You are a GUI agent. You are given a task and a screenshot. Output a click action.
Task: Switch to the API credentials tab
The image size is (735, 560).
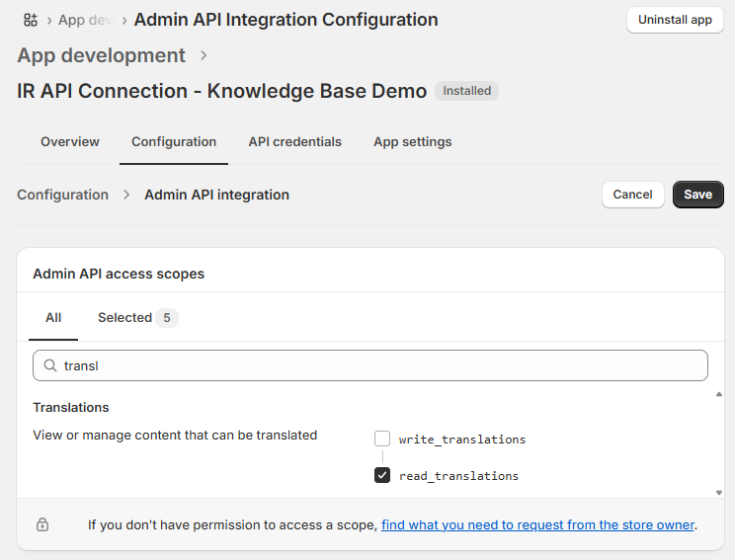click(x=294, y=141)
